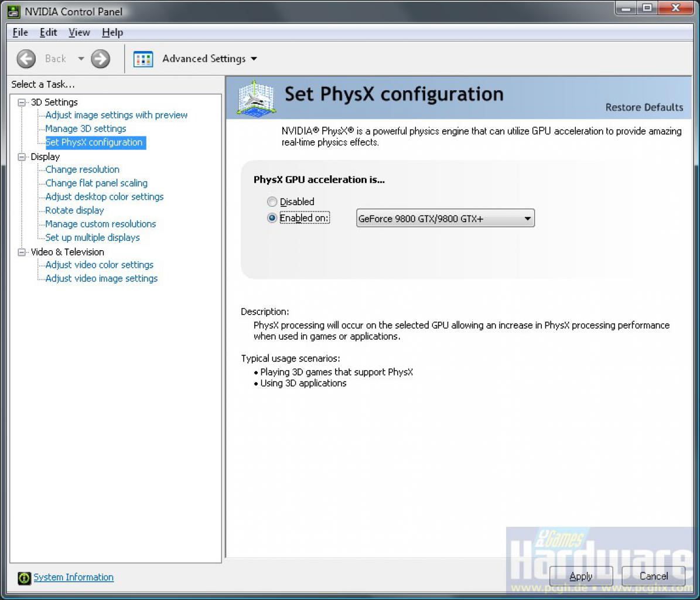The image size is (700, 600).
Task: Click the Advanced Settings grid icon
Action: click(144, 59)
